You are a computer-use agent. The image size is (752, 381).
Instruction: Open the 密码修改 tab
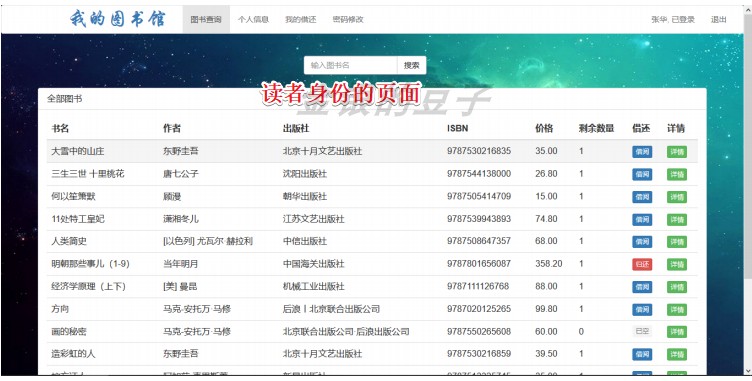coord(348,20)
